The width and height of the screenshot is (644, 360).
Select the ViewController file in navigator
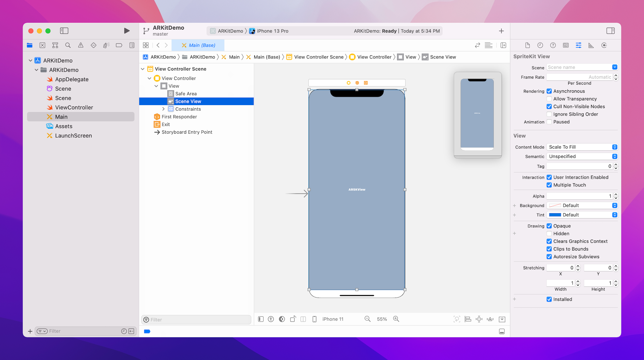[x=74, y=107]
